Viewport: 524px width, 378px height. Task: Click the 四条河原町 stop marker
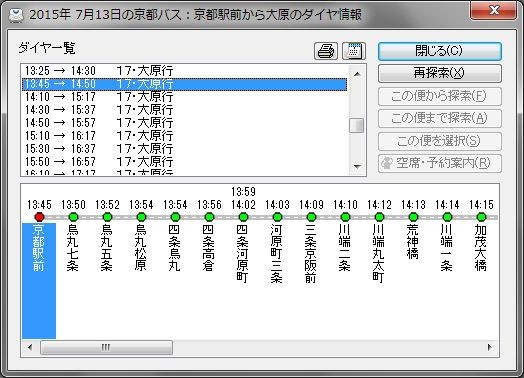(x=244, y=217)
